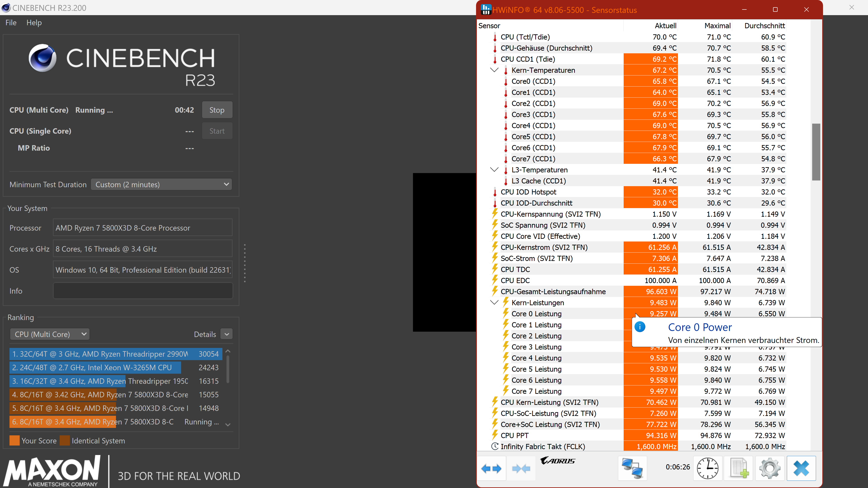Screen dimensions: 868x488
Task: Open the Help menu in Cinebench
Action: pyautogui.click(x=34, y=23)
